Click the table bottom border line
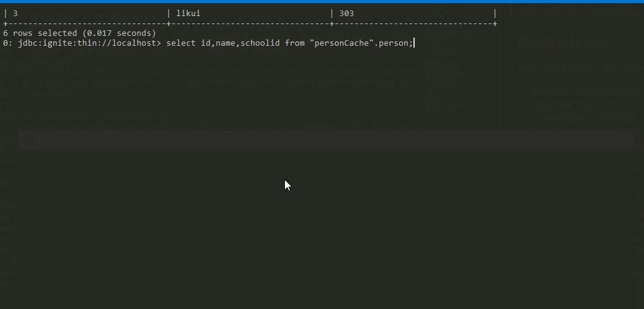Screen dimensions: 644x309 tap(250, 24)
